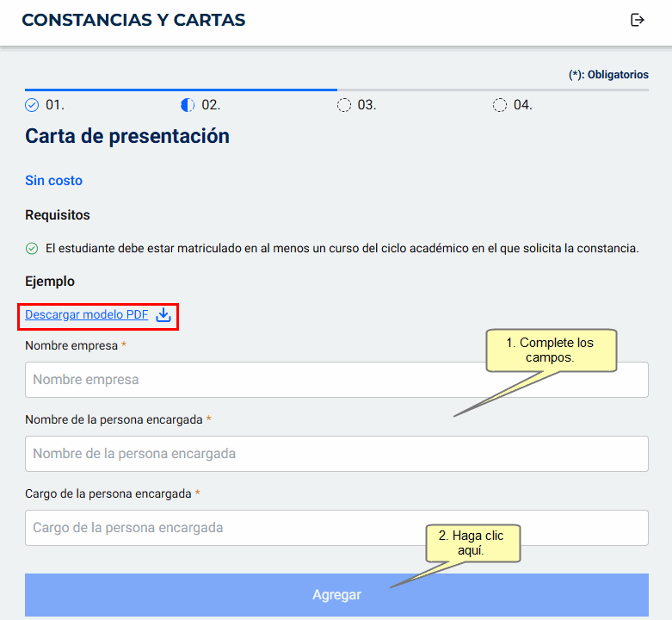Click the dashed circle icon for step 04
Viewport: 672px width, 620px height.
click(x=500, y=105)
